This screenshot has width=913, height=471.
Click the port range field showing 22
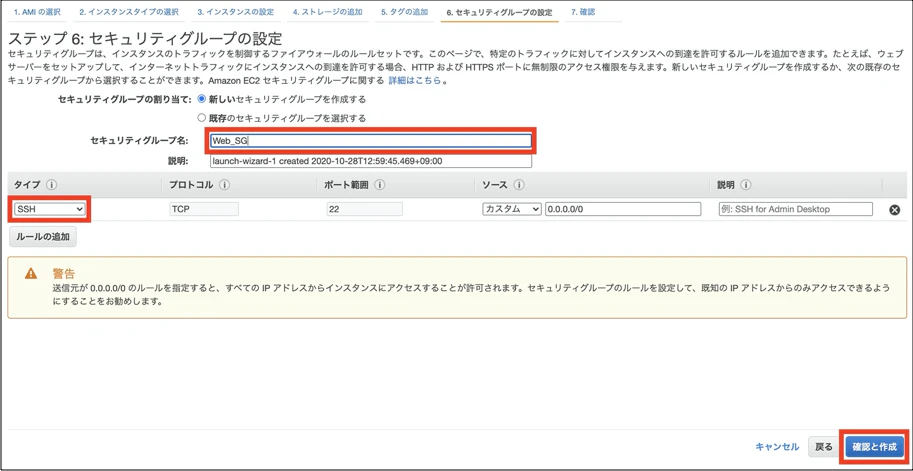[365, 209]
